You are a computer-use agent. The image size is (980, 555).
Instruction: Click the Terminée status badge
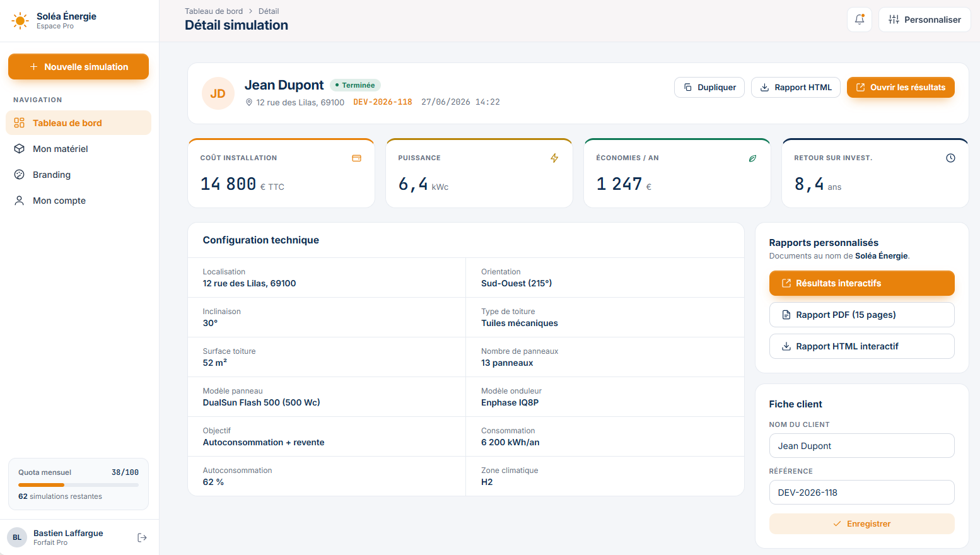[x=355, y=85]
